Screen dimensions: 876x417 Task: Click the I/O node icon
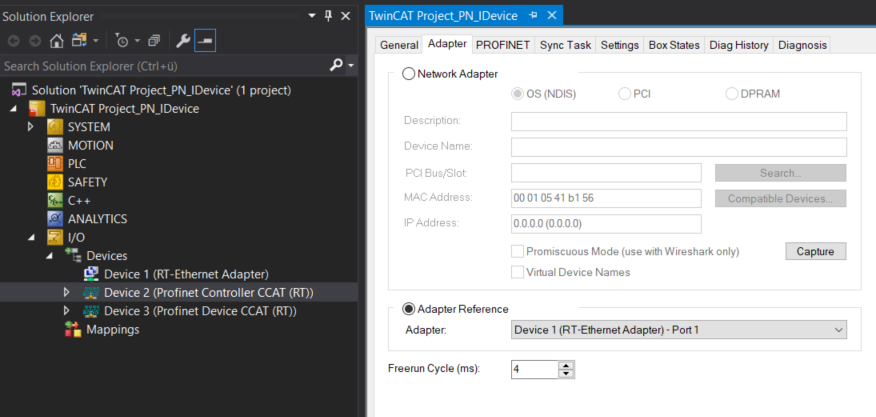pyautogui.click(x=55, y=237)
